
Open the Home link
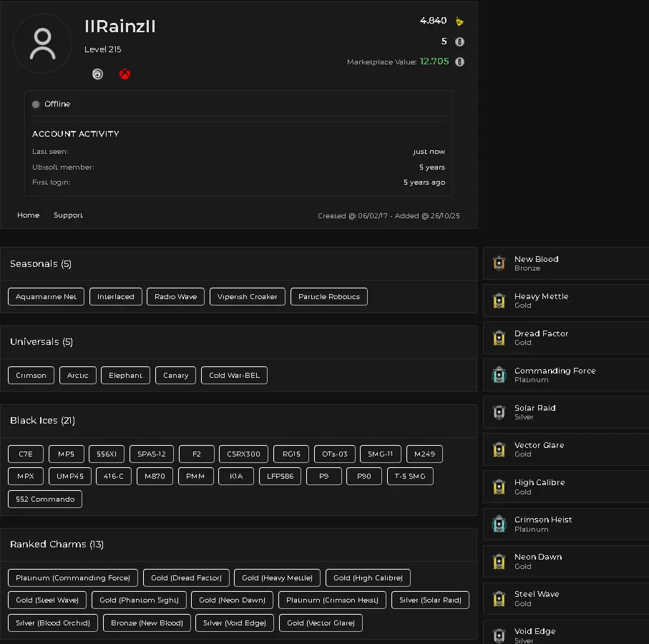pyautogui.click(x=29, y=215)
